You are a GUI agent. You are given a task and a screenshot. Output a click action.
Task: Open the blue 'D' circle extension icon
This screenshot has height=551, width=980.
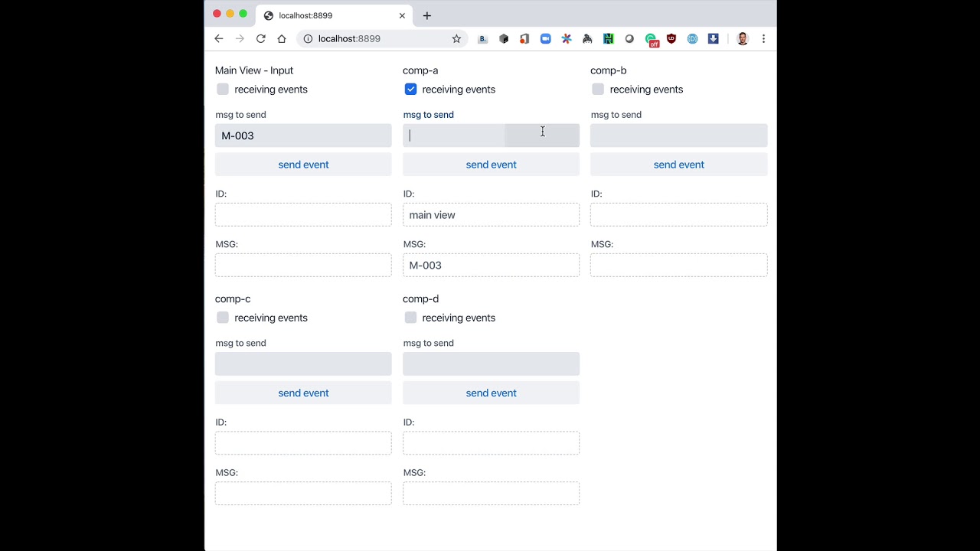coord(693,38)
